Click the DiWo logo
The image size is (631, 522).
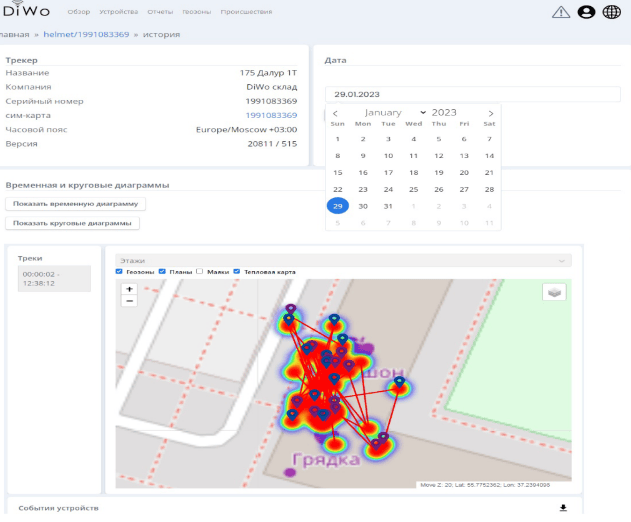pyautogui.click(x=24, y=12)
